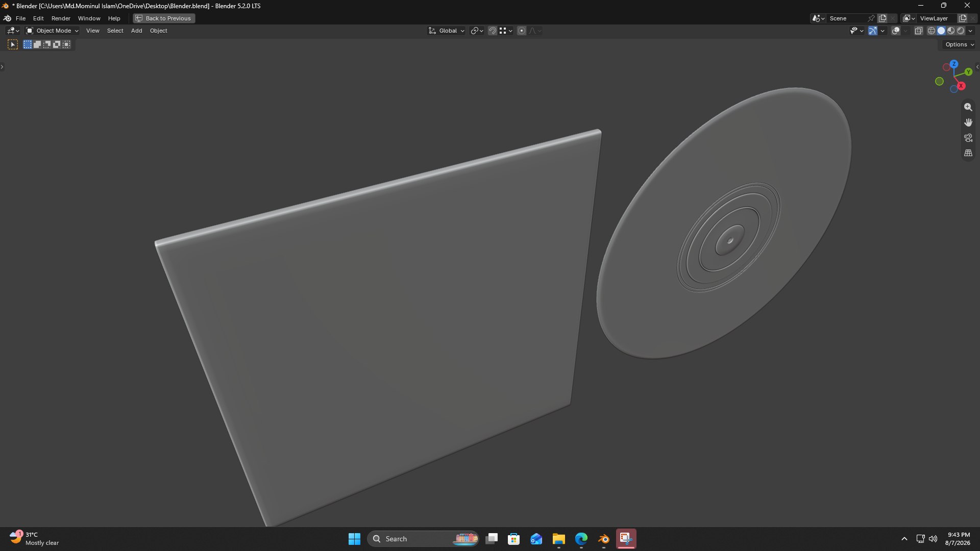
Task: Open the File menu
Action: point(20,18)
